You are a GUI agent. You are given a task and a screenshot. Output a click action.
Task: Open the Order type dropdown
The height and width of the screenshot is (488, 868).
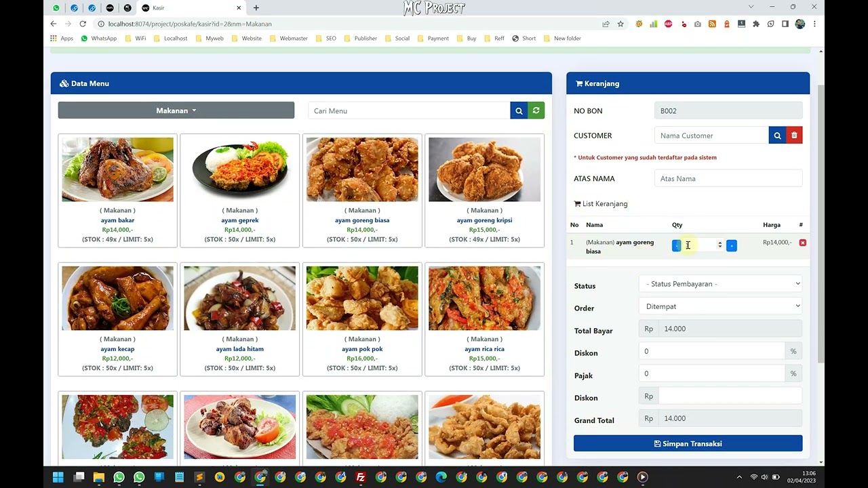(x=720, y=306)
